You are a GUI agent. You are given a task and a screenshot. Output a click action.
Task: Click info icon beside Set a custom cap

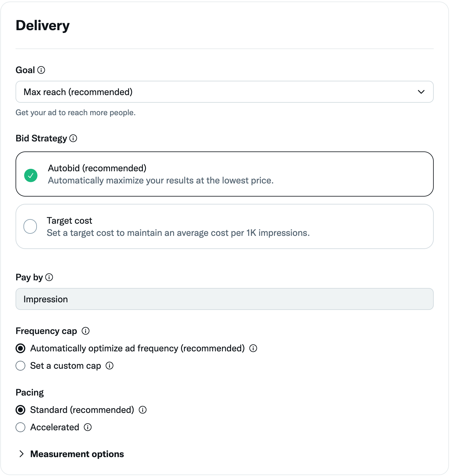click(109, 366)
